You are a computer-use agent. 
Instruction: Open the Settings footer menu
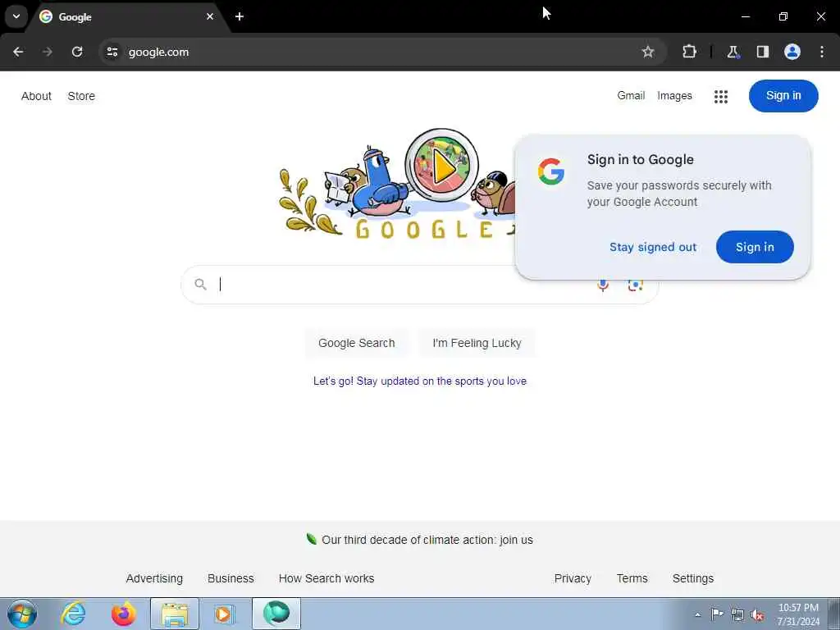pyautogui.click(x=693, y=578)
